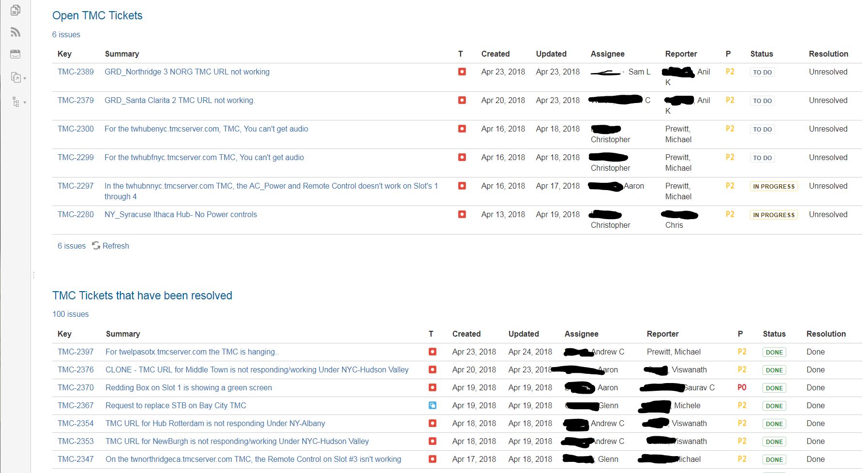
Task: Open the stacked pages icon in left sidebar
Action: pos(15,10)
